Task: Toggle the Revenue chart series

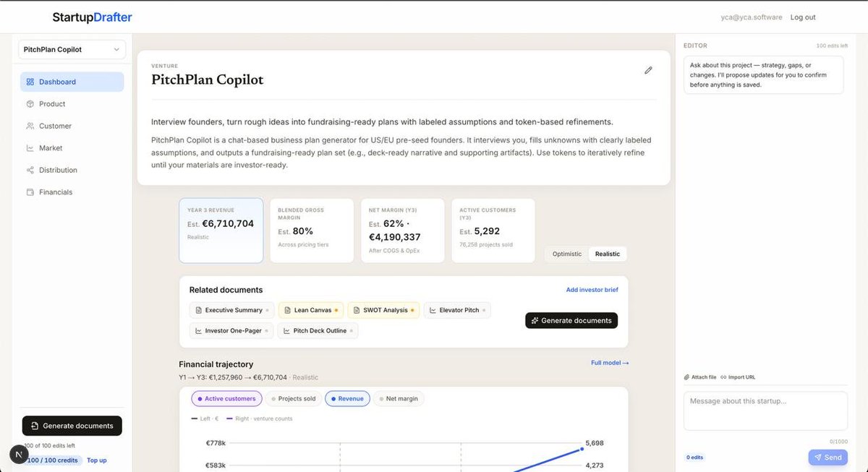Action: [347, 398]
